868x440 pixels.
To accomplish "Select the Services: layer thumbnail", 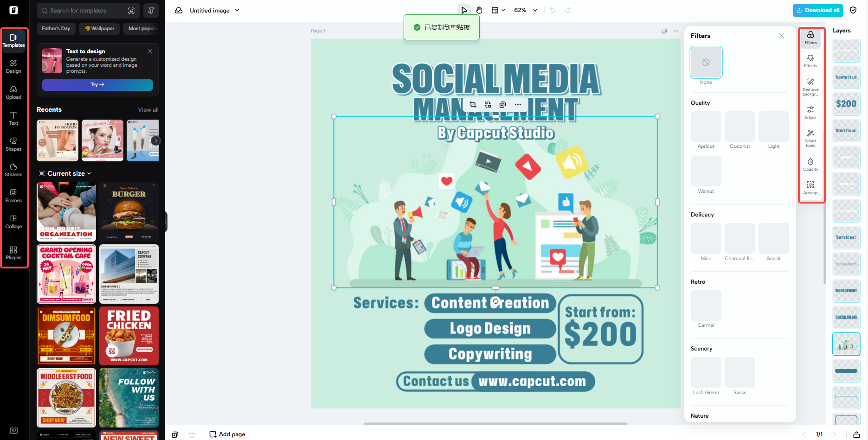I will coord(846,237).
